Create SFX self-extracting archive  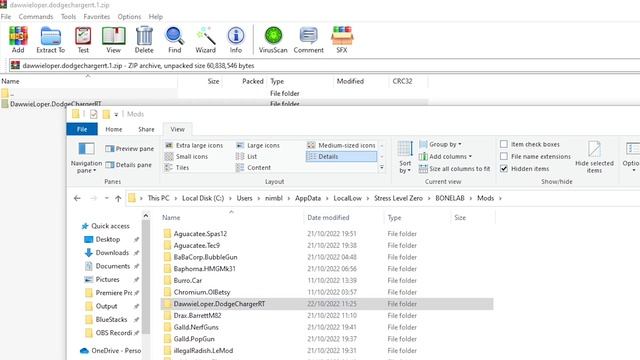coord(342,40)
